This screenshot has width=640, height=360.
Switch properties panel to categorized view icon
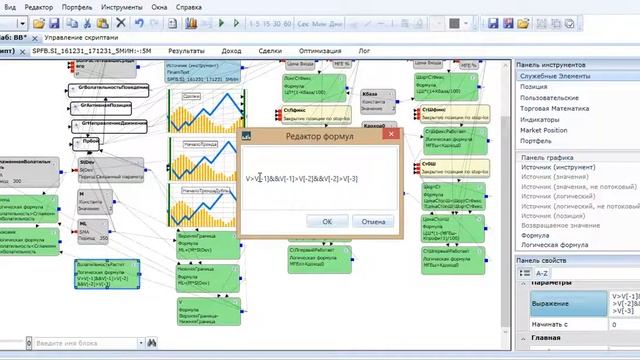525,273
